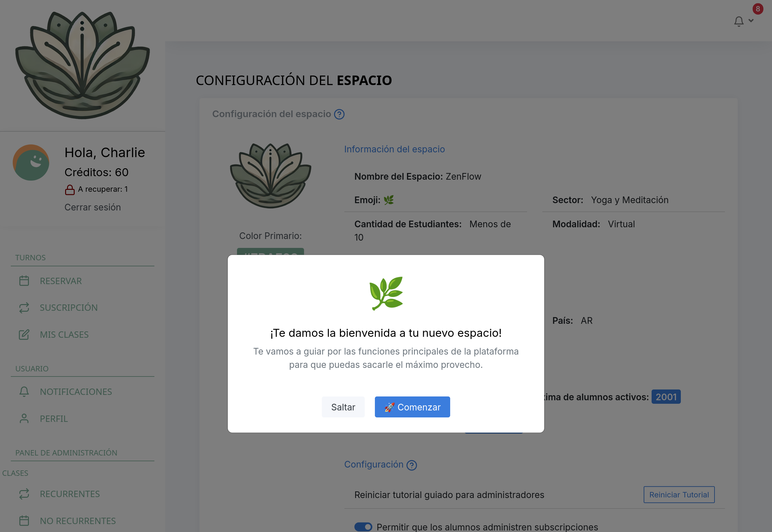Select the Perfil person icon
Image resolution: width=772 pixels, height=532 pixels.
coord(24,418)
